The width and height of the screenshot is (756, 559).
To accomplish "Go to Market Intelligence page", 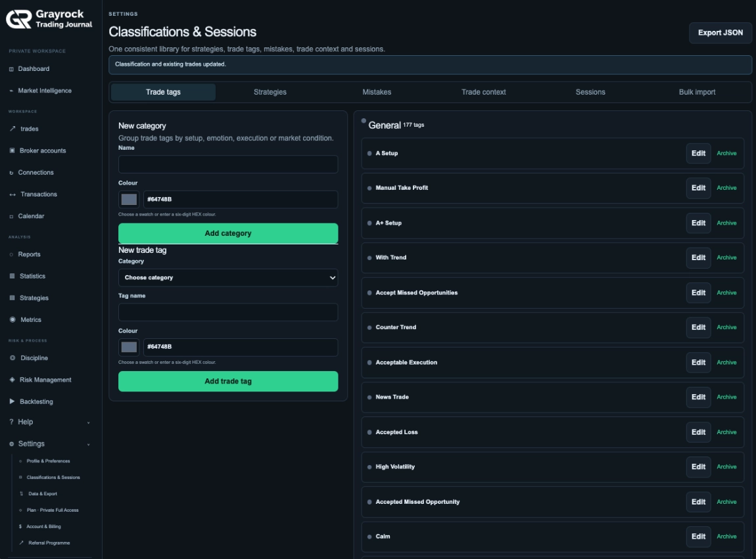I will [45, 91].
